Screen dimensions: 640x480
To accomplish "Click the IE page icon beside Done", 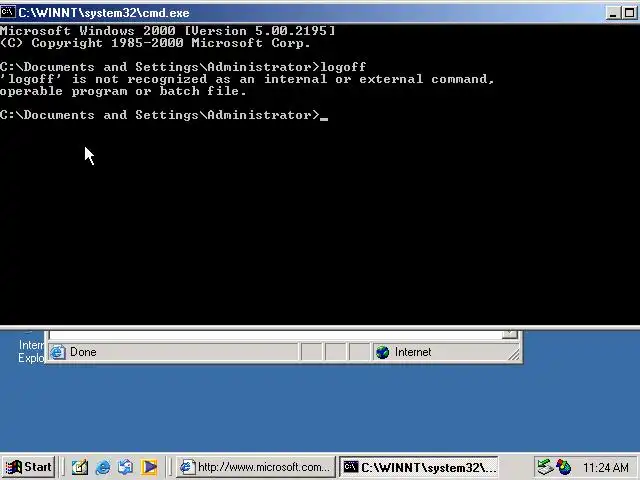I will 58,352.
